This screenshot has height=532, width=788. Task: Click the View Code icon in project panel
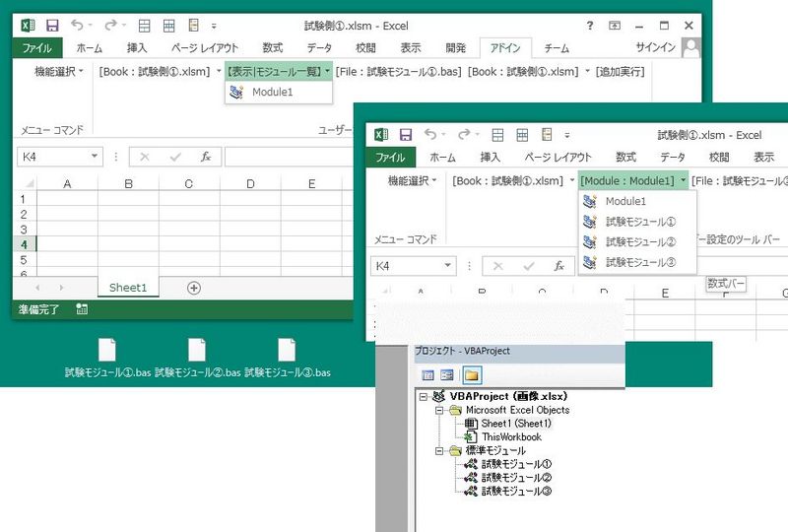(x=428, y=374)
